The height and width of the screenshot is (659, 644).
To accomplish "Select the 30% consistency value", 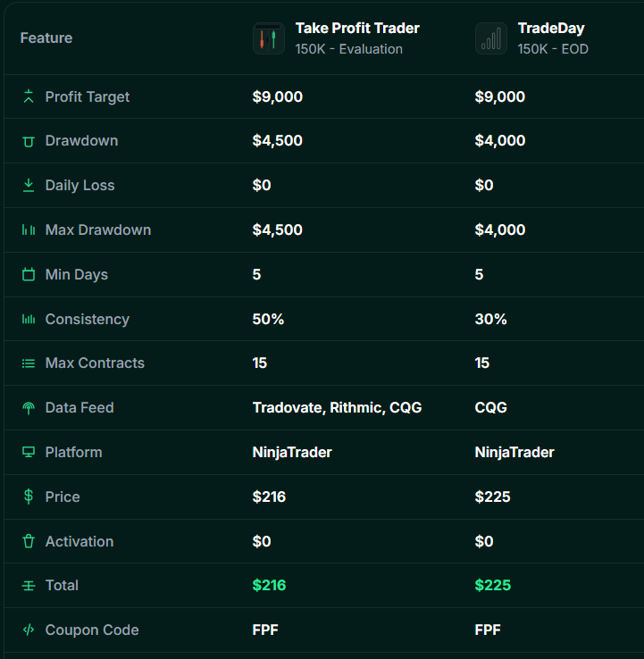I will [x=490, y=320].
